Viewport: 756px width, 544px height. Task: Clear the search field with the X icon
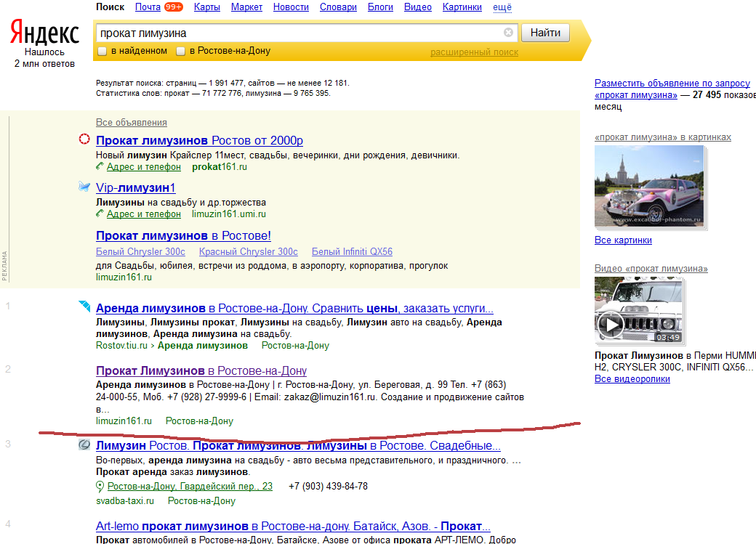(x=508, y=32)
